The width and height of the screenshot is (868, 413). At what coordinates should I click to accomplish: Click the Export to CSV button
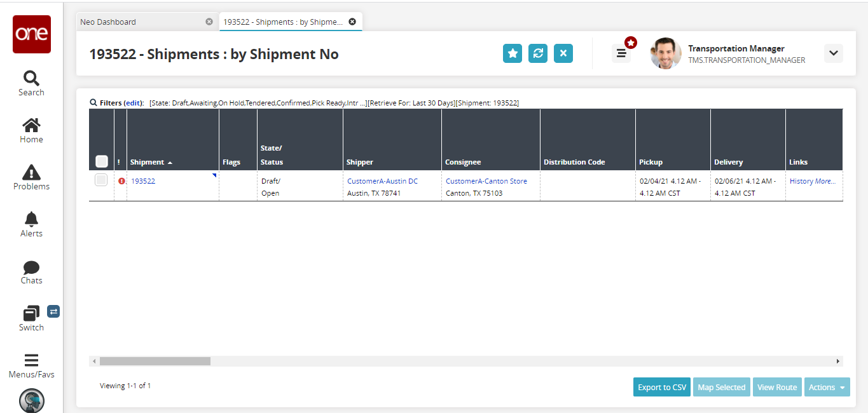[x=662, y=387]
